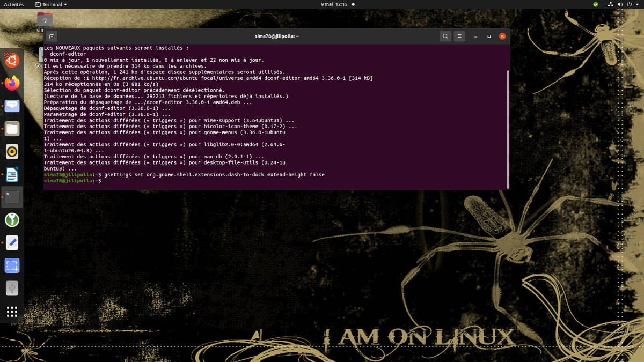Open a new terminal tab
Viewport: 644px width, 362px height.
(x=52, y=36)
